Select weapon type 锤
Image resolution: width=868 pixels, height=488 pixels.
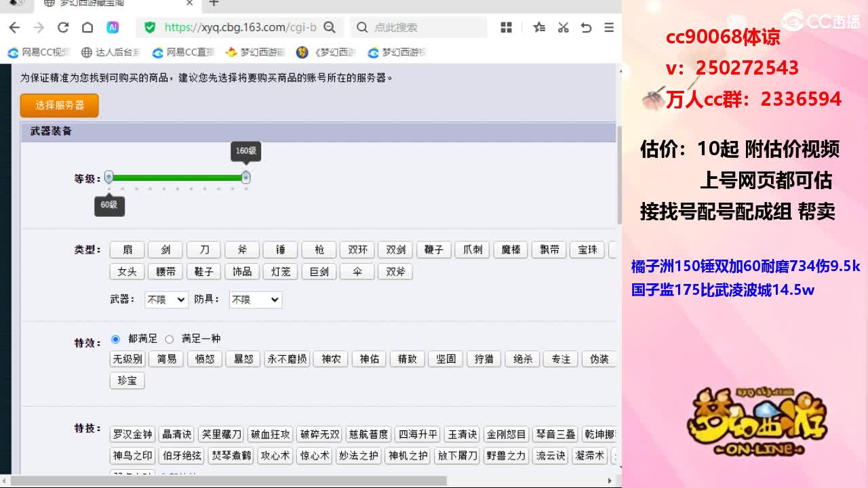point(280,250)
